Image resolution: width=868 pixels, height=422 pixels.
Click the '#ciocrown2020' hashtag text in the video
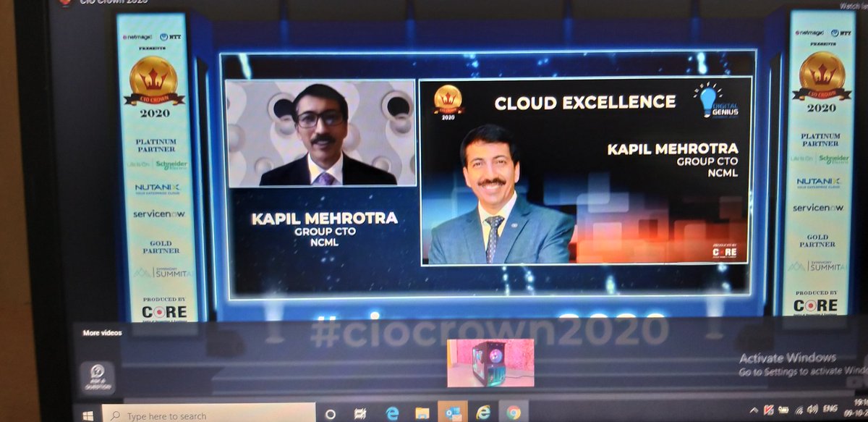pyautogui.click(x=490, y=330)
